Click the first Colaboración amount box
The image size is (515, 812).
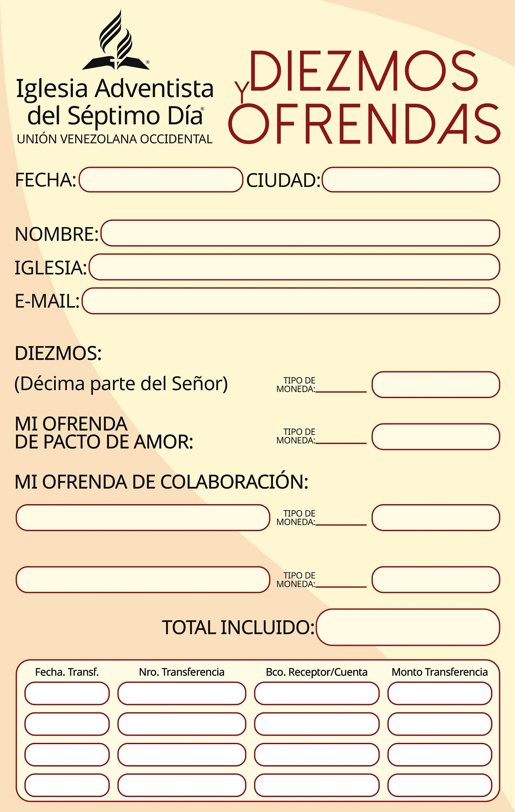tap(436, 517)
